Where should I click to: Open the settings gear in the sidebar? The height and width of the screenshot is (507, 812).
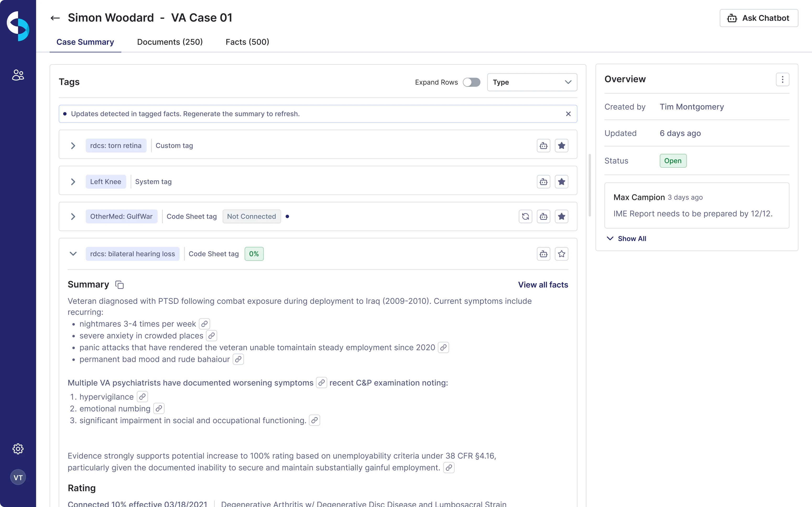click(18, 449)
